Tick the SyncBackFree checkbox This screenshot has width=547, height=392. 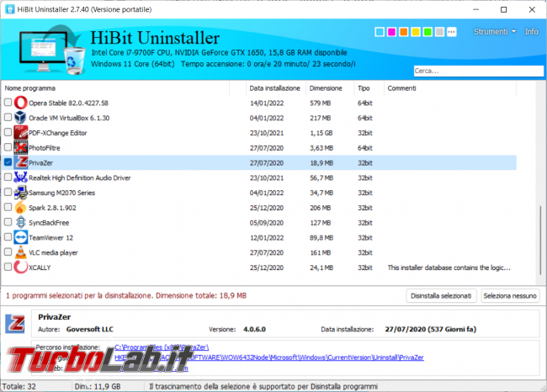tap(8, 223)
